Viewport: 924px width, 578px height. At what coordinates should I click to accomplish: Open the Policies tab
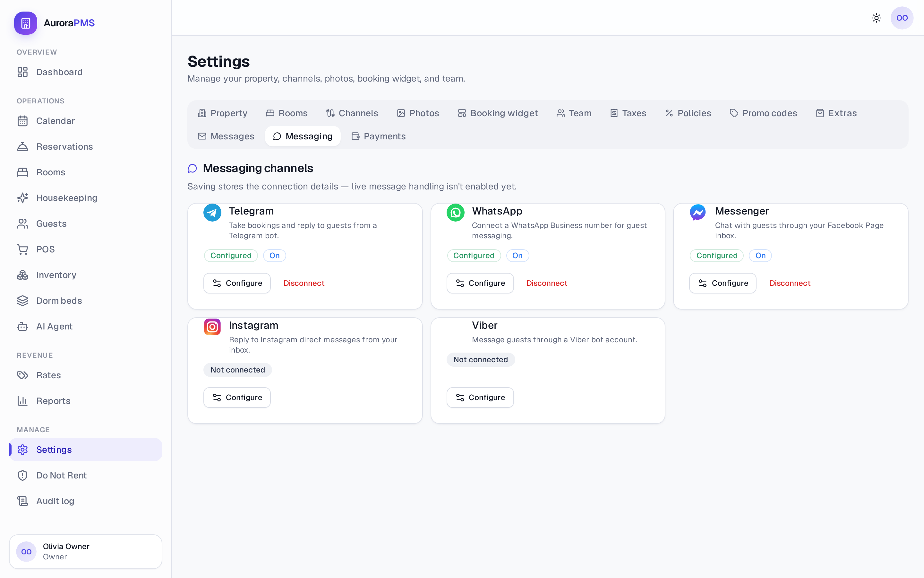pyautogui.click(x=688, y=113)
